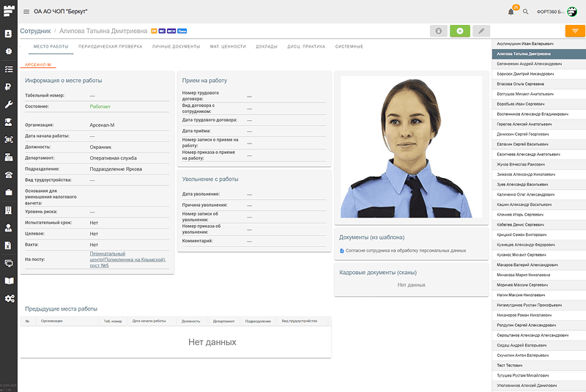Click the gray delete button
Viewport: 586px width, 392px height.
[439, 31]
